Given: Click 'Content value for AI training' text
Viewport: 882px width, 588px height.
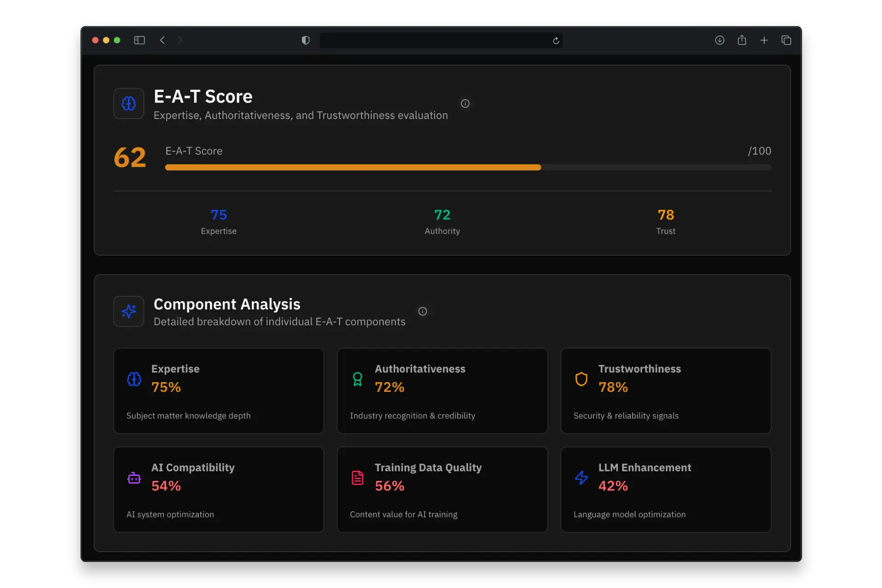Looking at the screenshot, I should tap(403, 514).
